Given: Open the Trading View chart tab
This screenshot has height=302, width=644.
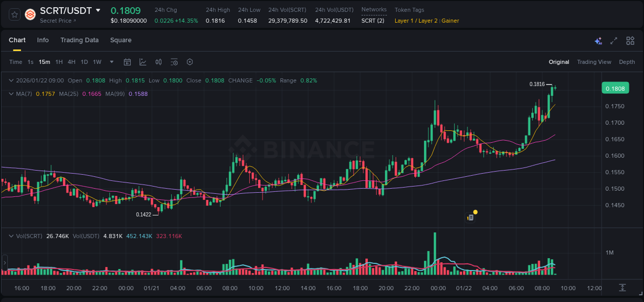Looking at the screenshot, I should pos(594,62).
